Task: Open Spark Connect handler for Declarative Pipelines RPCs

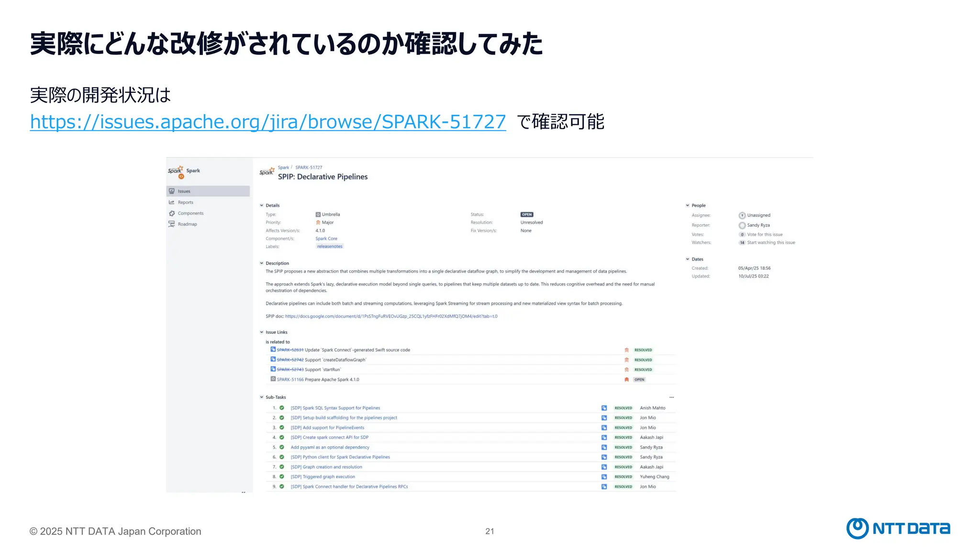Action: click(x=349, y=486)
